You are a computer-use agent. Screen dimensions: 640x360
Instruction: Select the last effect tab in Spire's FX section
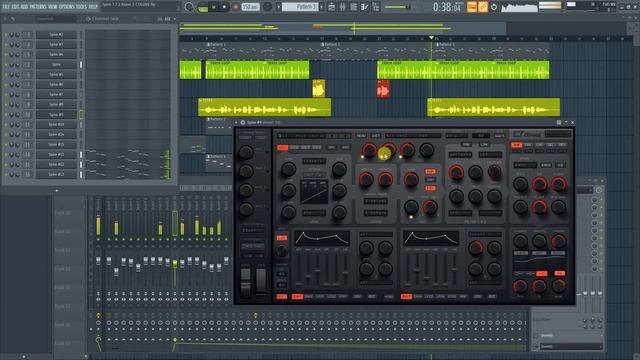pos(562,145)
